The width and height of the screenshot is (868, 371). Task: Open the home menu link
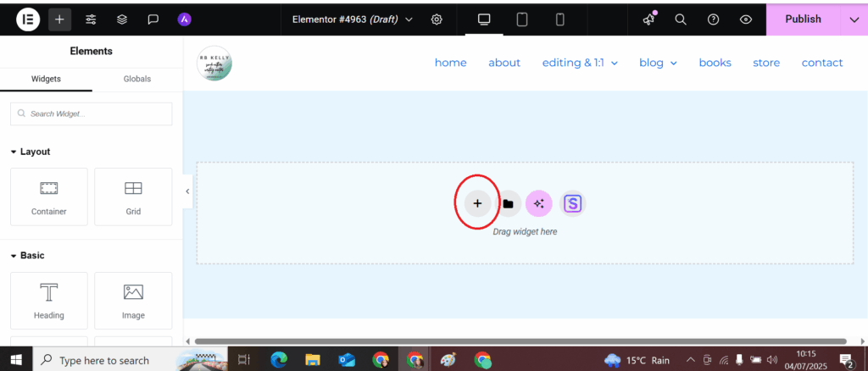click(451, 63)
